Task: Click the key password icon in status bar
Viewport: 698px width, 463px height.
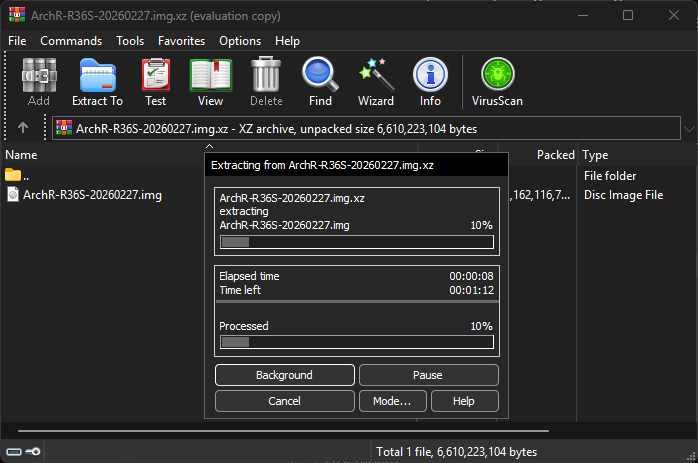Action: coord(33,452)
